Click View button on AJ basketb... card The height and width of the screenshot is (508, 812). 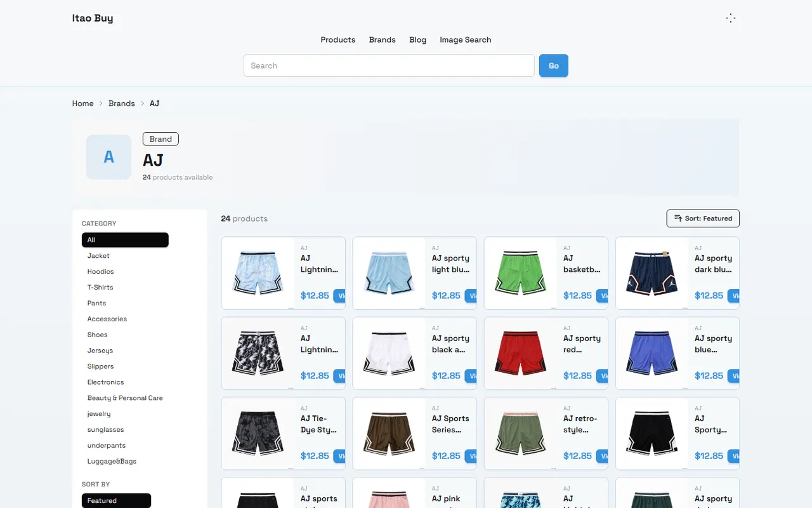click(x=602, y=296)
